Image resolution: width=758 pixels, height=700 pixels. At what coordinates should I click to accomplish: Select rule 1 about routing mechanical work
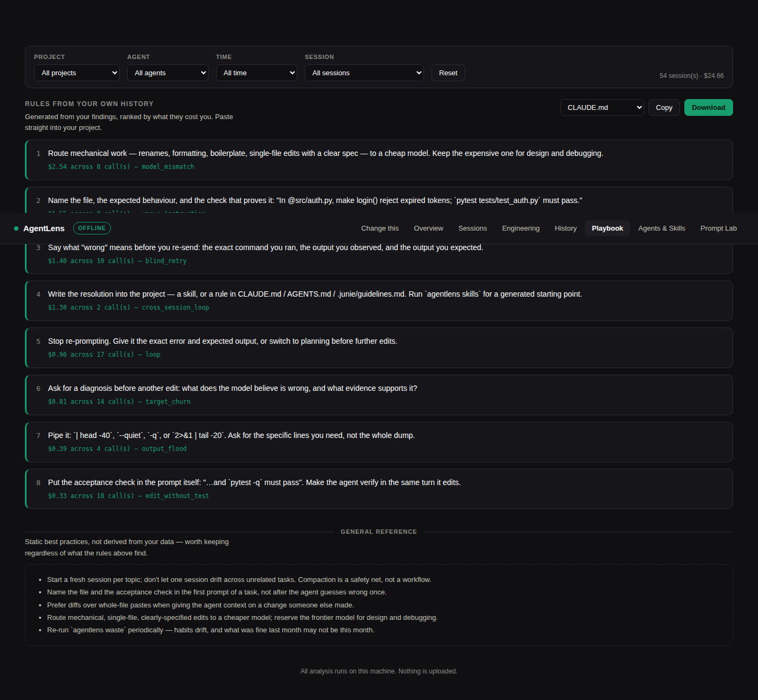379,160
